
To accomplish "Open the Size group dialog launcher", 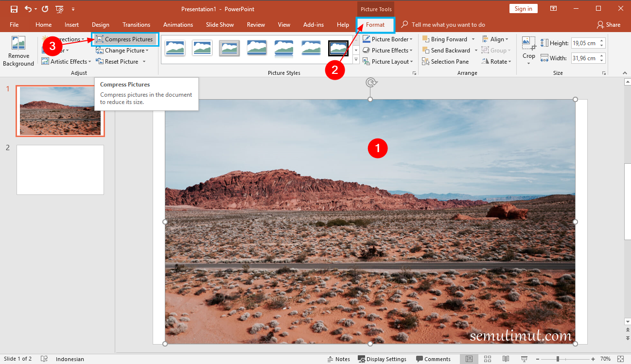I will pos(604,73).
